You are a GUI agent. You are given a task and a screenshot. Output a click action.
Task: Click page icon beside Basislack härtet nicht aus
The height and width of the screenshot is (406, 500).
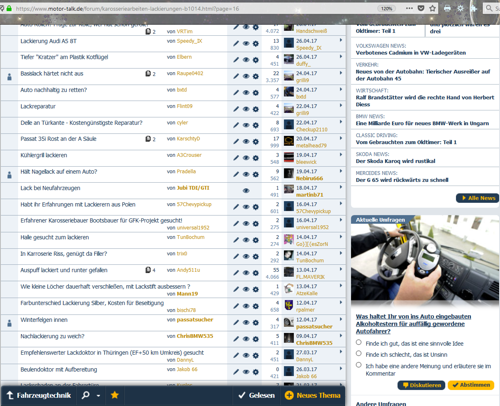coord(148,73)
